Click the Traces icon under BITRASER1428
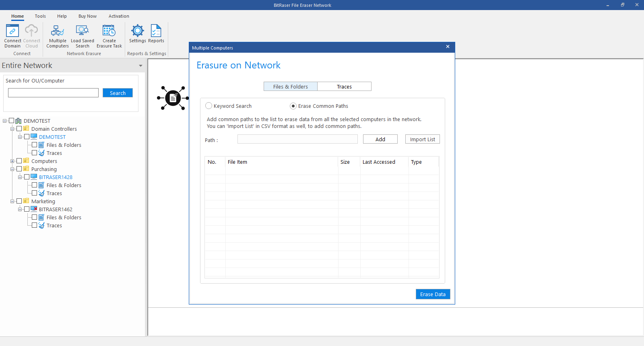Image resolution: width=644 pixels, height=346 pixels. 41,193
